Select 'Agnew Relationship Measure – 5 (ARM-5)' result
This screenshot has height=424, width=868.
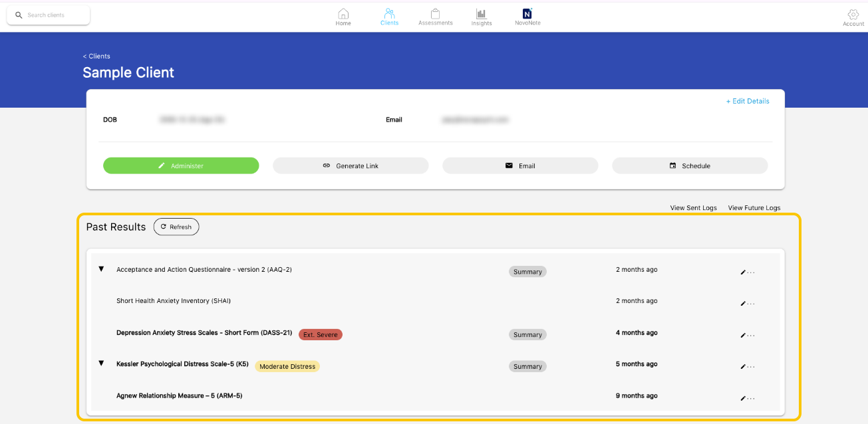[179, 395]
